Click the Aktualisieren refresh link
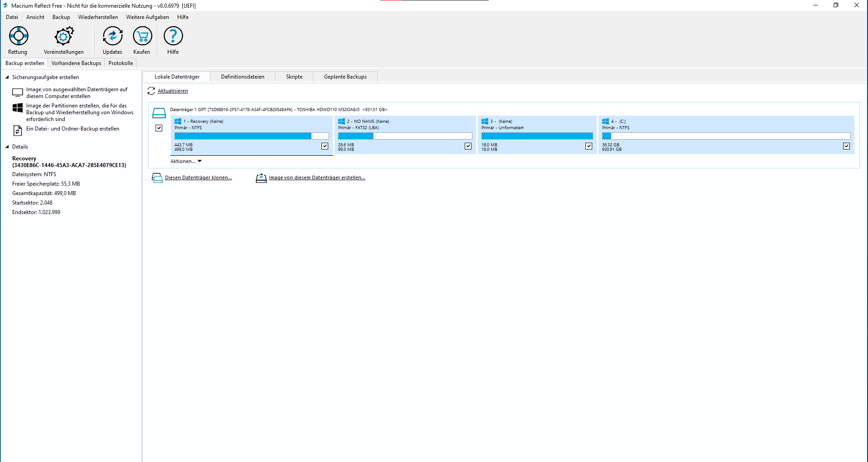 [x=172, y=91]
